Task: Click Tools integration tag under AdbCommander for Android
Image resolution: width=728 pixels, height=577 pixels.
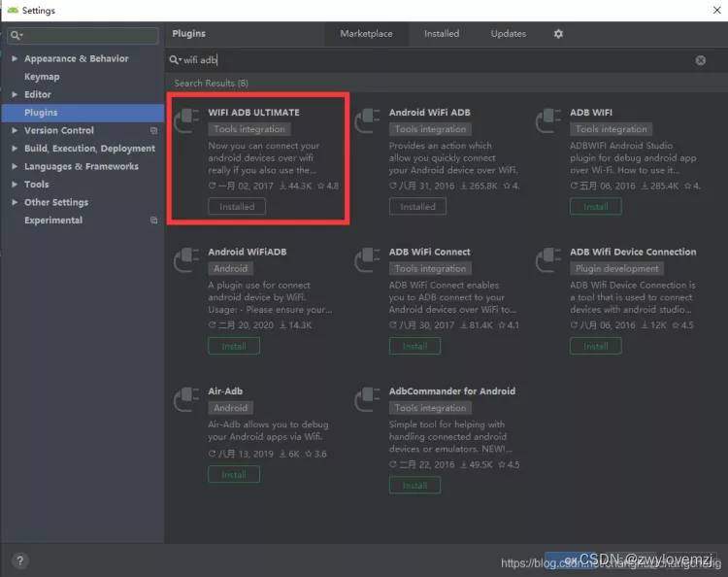Action: point(430,408)
